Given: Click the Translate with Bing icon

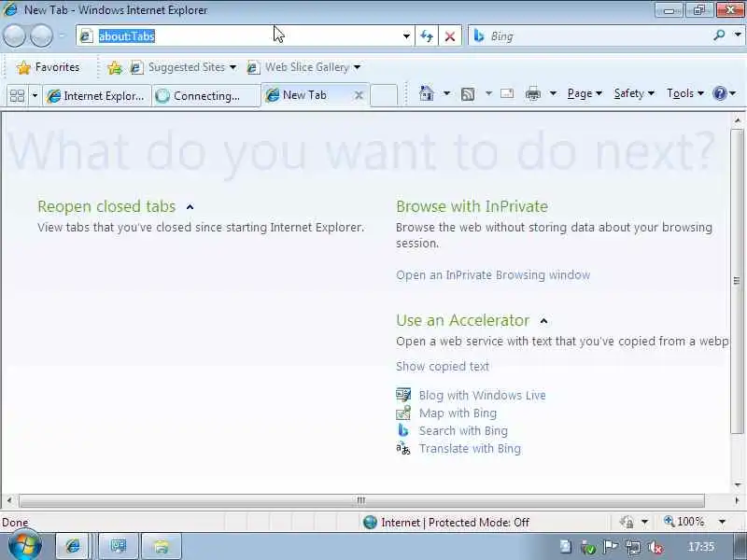Looking at the screenshot, I should [x=403, y=449].
